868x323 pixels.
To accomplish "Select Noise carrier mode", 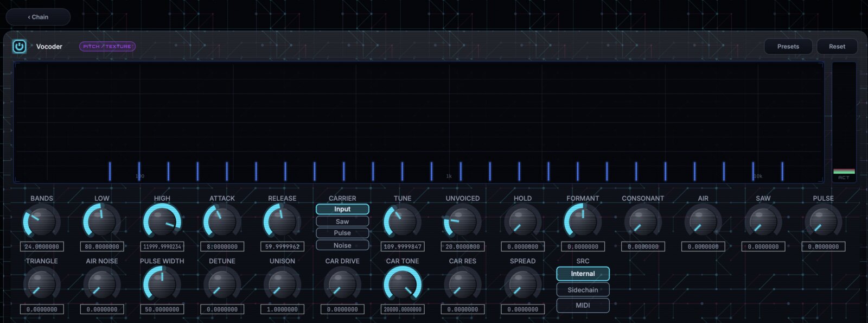I will 342,245.
